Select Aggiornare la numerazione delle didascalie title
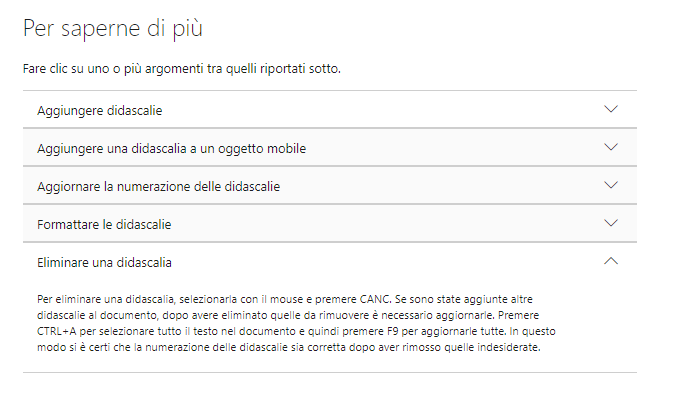 158,186
